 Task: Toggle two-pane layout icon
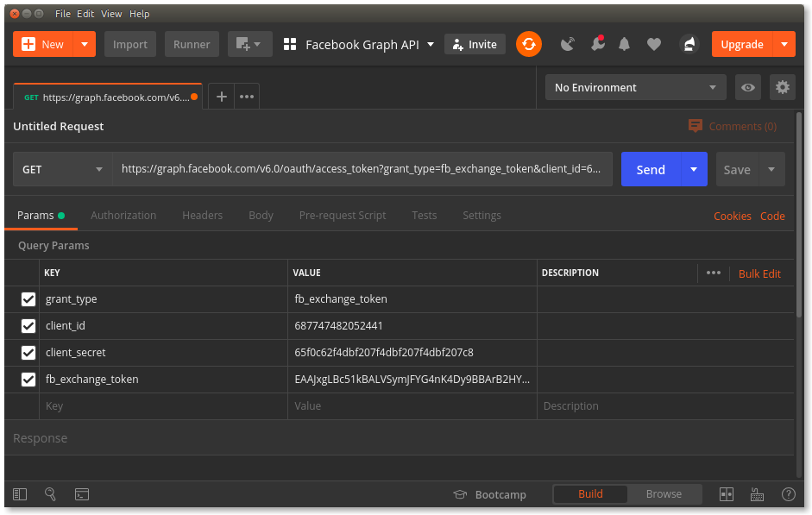[x=727, y=494]
